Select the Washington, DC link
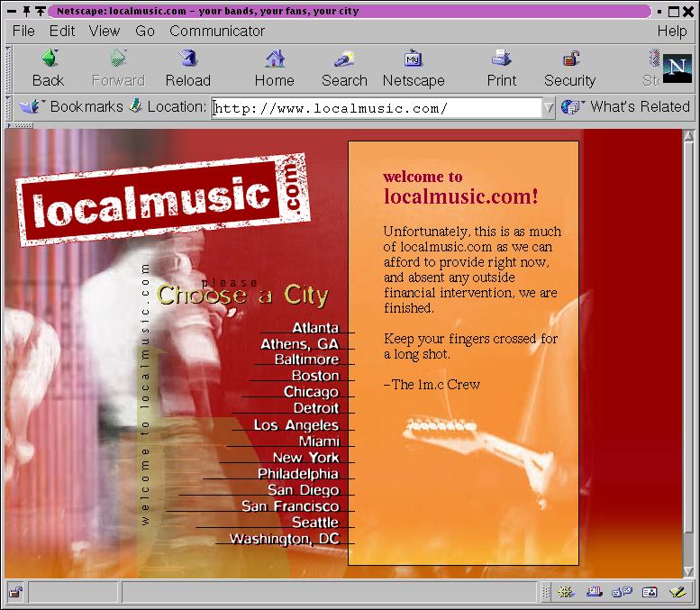The image size is (700, 610). coord(285,539)
